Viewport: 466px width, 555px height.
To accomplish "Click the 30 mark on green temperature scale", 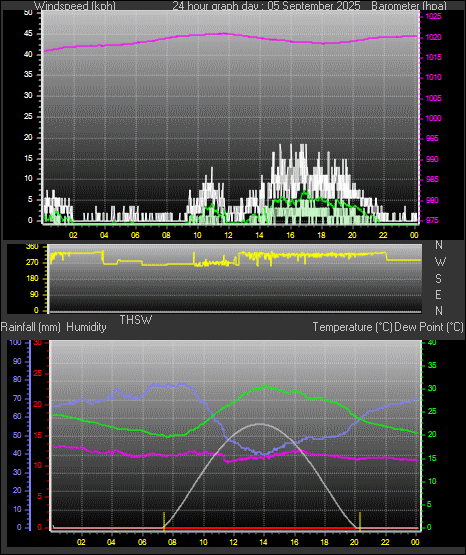I will (x=432, y=388).
